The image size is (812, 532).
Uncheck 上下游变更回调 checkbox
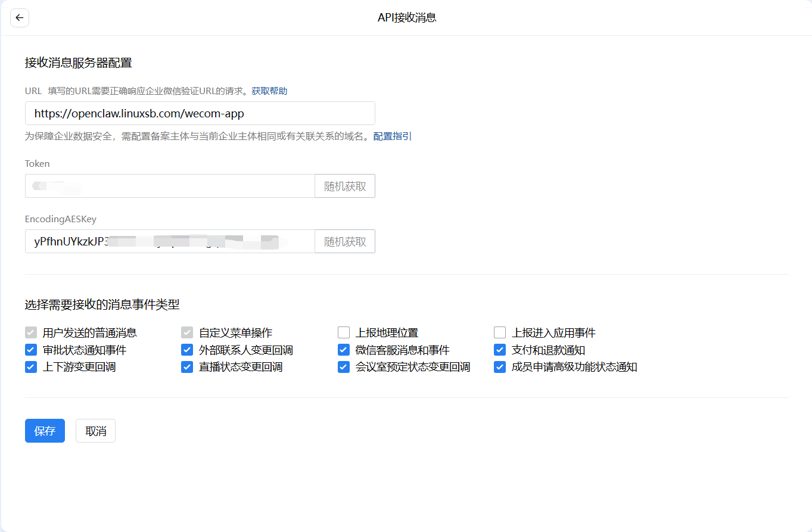tap(31, 367)
